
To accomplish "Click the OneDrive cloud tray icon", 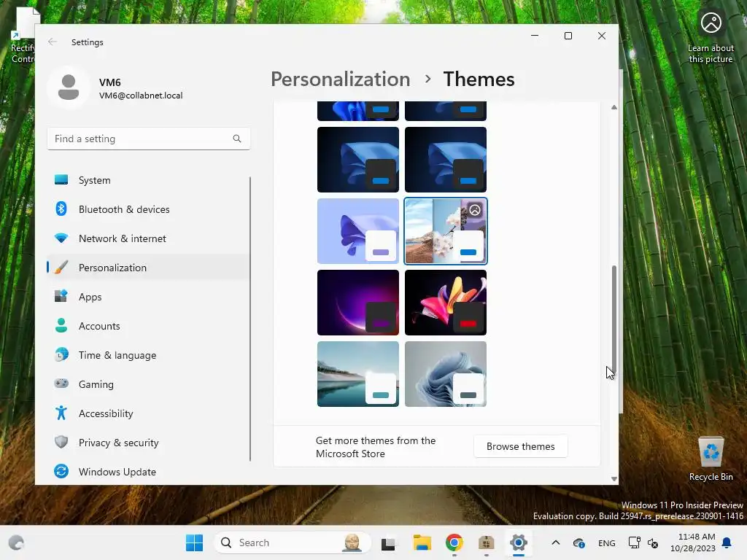I will pos(578,542).
